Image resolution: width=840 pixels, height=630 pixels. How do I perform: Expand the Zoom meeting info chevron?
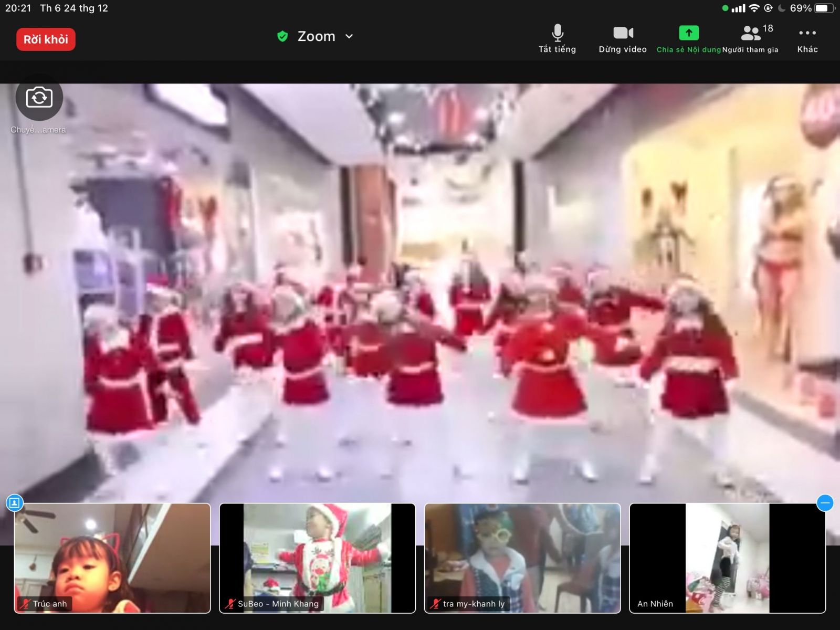coord(349,36)
